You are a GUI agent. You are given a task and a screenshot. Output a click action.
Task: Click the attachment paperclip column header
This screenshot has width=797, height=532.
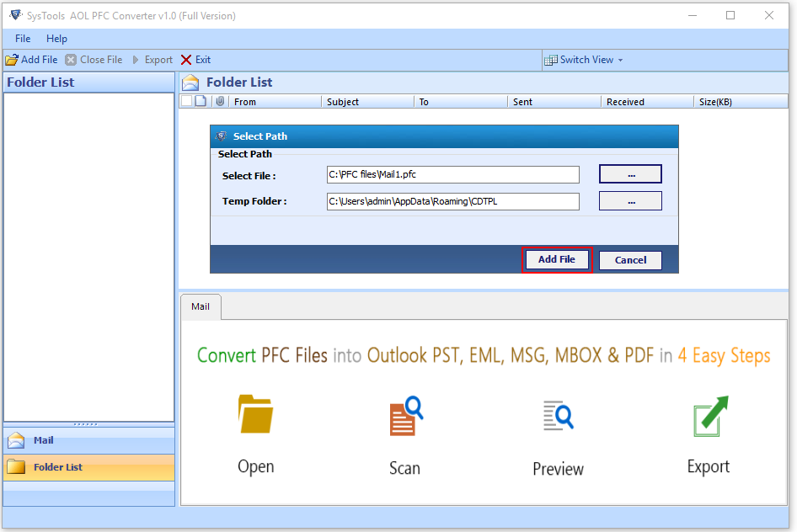click(220, 101)
